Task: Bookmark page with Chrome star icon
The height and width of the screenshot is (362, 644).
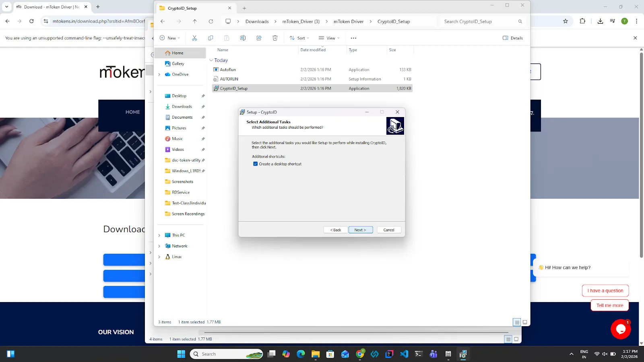Action: pos(566,21)
